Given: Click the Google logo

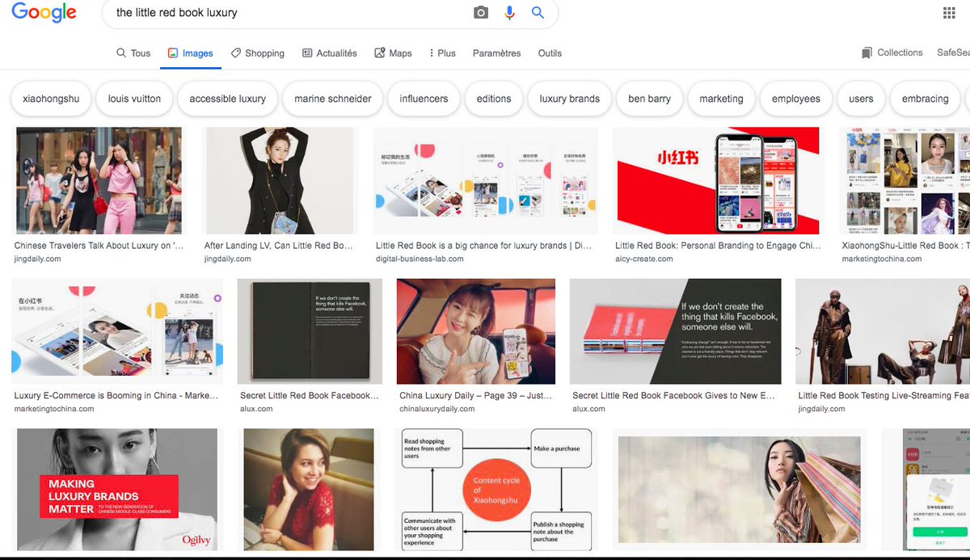Looking at the screenshot, I should tap(44, 12).
